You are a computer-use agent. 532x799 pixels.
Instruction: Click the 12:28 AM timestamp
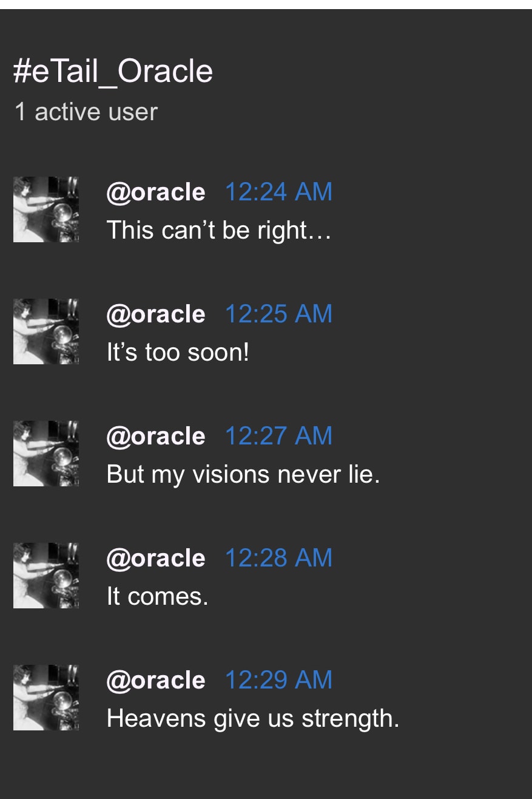click(x=278, y=558)
